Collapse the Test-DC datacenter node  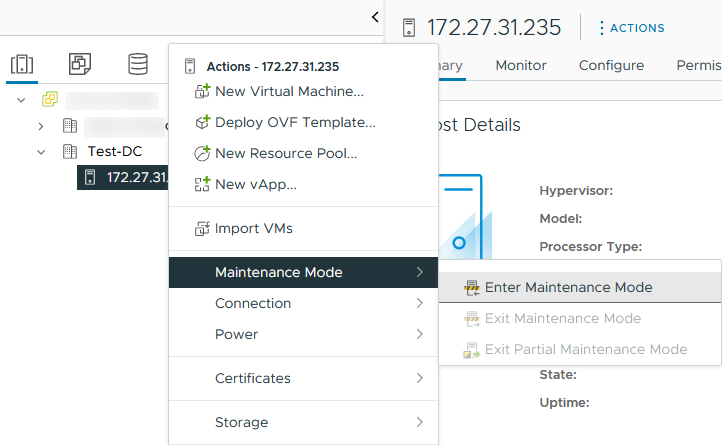coord(41,152)
